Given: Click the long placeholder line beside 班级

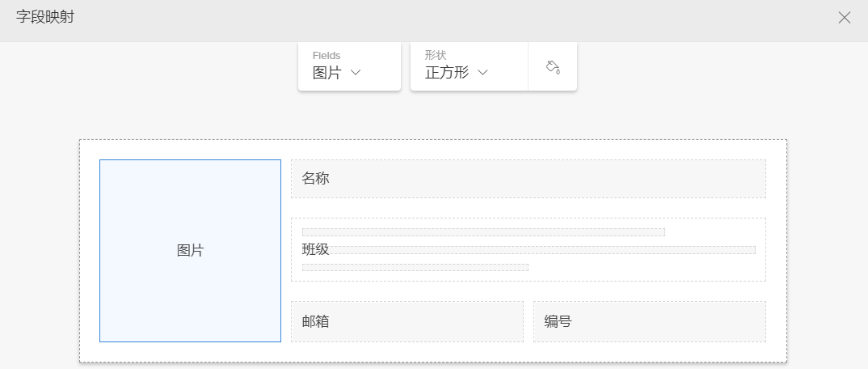Looking at the screenshot, I should pyautogui.click(x=541, y=250).
